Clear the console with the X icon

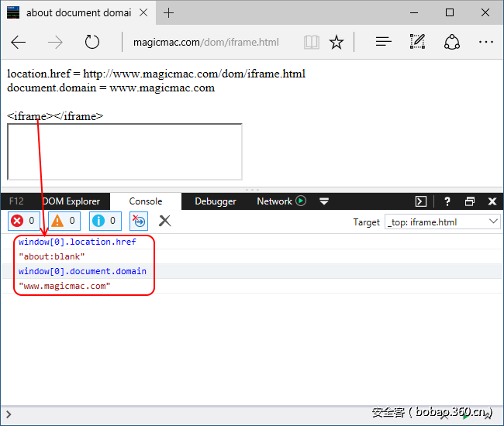coord(164,222)
